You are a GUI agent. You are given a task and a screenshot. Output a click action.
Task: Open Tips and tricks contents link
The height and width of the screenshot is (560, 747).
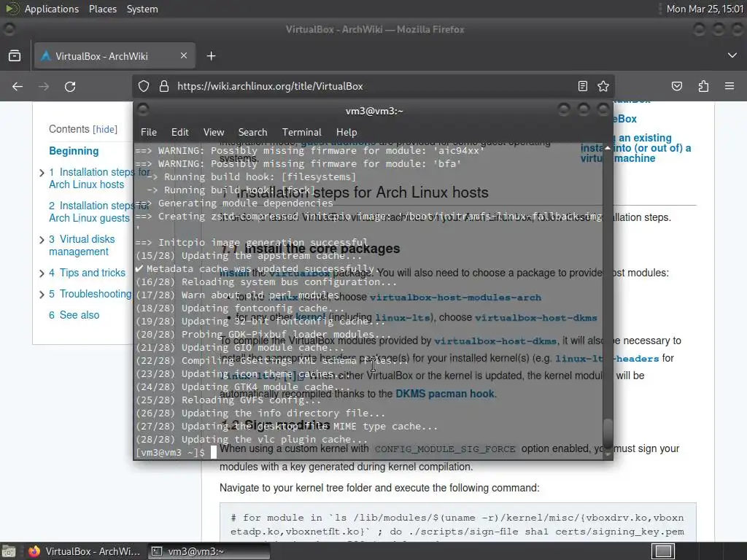click(x=88, y=273)
